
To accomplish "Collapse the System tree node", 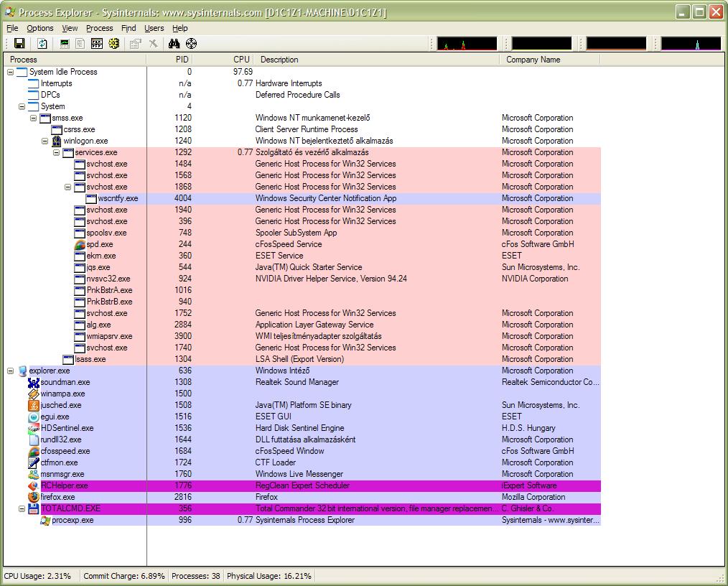I will coord(22,106).
